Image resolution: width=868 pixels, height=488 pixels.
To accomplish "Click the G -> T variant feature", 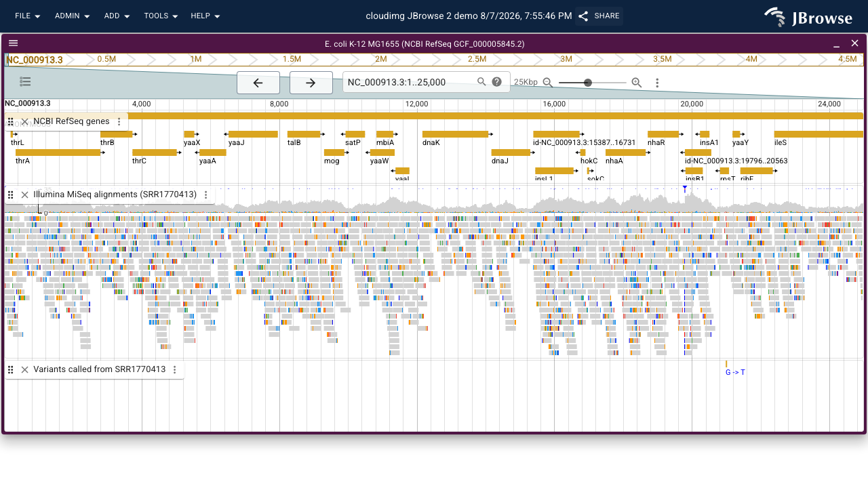I will click(x=735, y=372).
